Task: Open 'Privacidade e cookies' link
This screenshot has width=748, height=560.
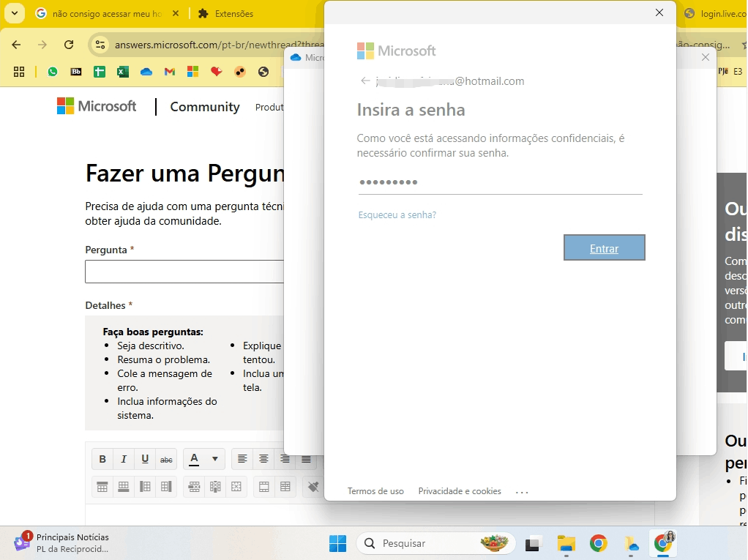Action: (460, 491)
